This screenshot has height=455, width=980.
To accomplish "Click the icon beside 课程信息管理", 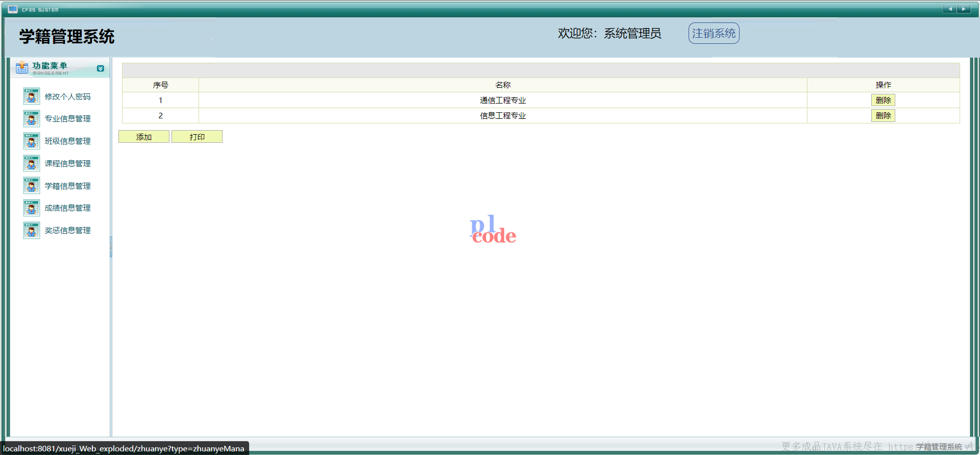I will click(x=32, y=164).
